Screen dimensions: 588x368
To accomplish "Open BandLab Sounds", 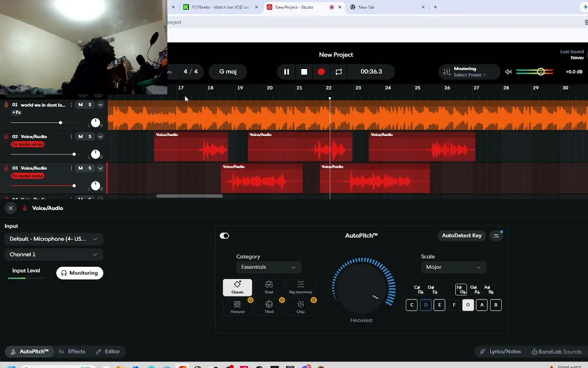I will [556, 352].
